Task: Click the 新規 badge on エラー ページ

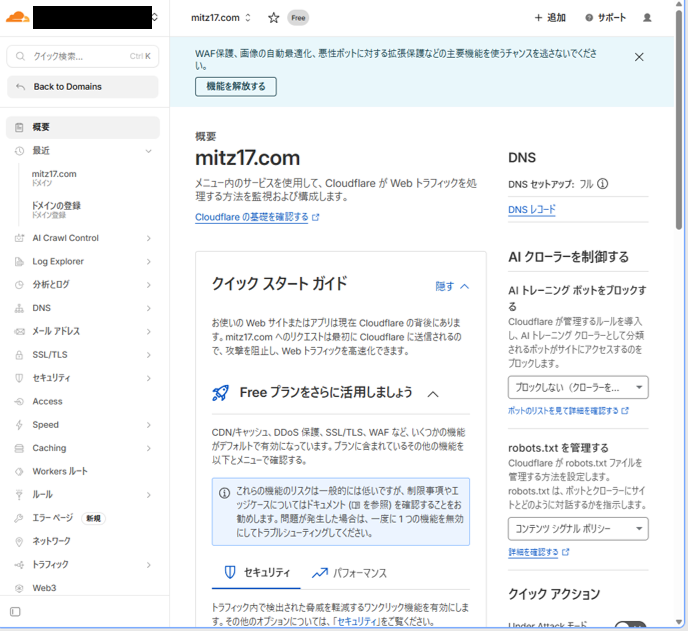Action: (93, 519)
